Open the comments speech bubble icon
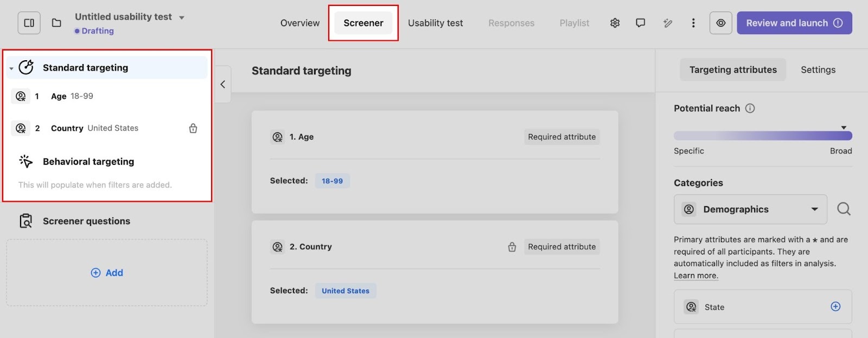 click(641, 23)
